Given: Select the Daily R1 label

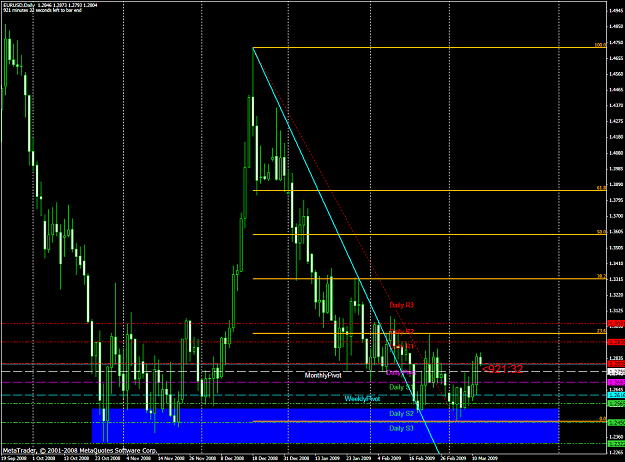Looking at the screenshot, I should pos(401,346).
